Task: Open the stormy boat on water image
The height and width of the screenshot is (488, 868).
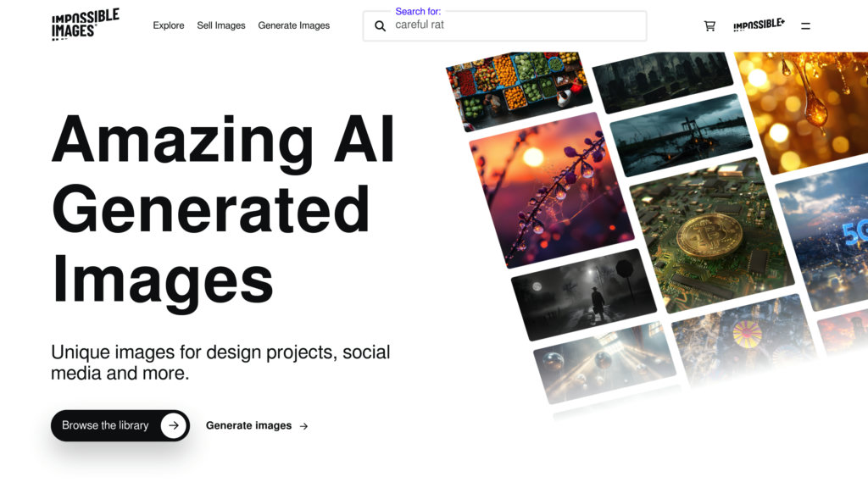Action: (680, 136)
